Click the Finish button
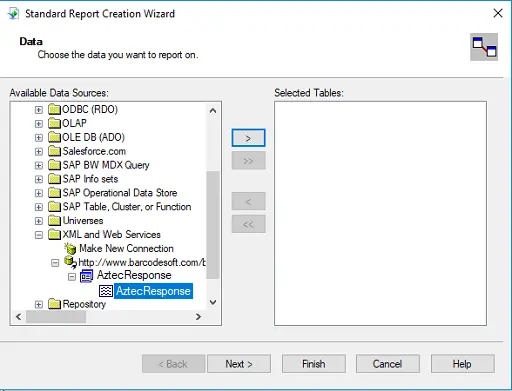The image size is (512, 391). tap(313, 364)
